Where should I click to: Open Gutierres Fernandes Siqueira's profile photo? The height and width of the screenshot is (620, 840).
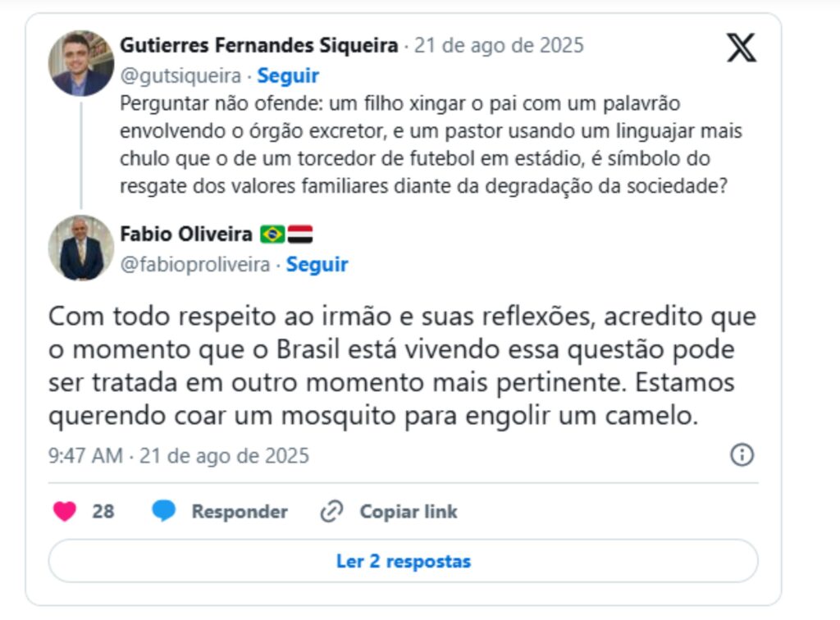point(81,63)
